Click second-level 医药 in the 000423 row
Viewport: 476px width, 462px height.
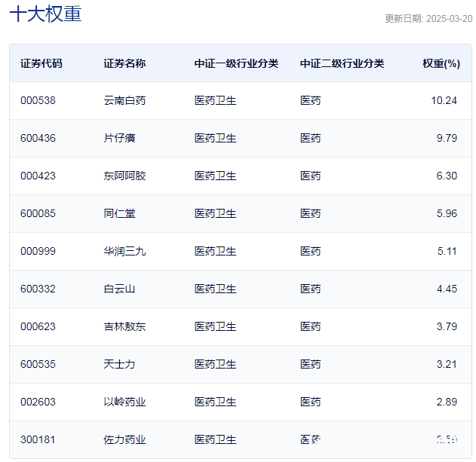[x=310, y=176]
